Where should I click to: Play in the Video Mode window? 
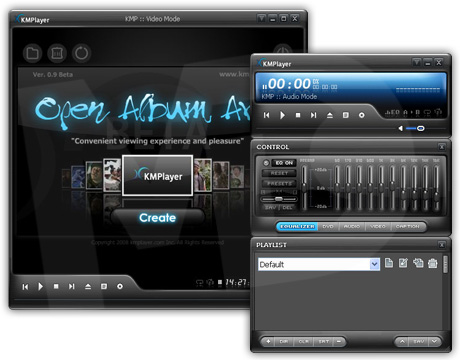(x=40, y=286)
